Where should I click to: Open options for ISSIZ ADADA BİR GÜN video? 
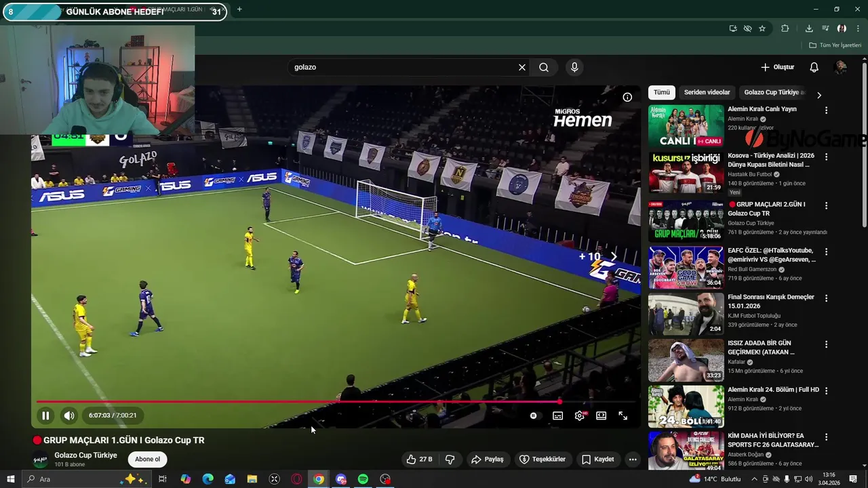826,344
